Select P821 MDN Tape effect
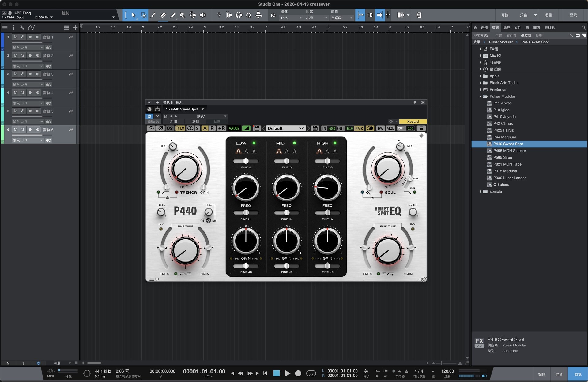 507,164
